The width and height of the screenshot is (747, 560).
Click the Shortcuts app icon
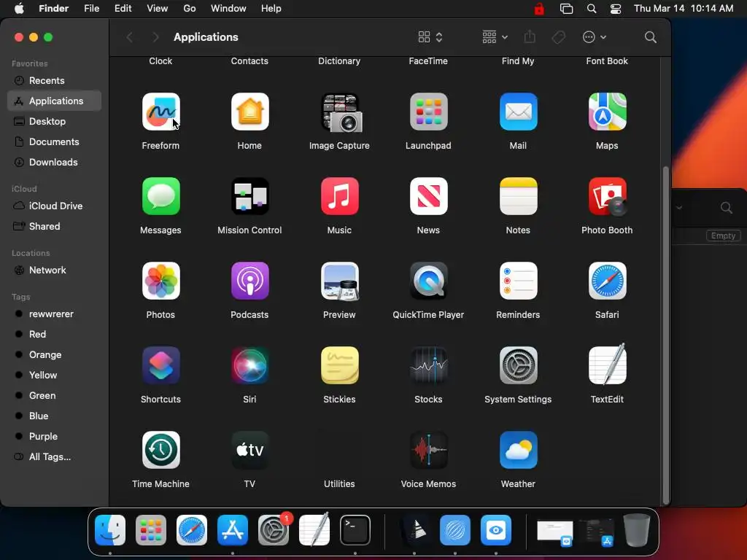[x=160, y=365]
